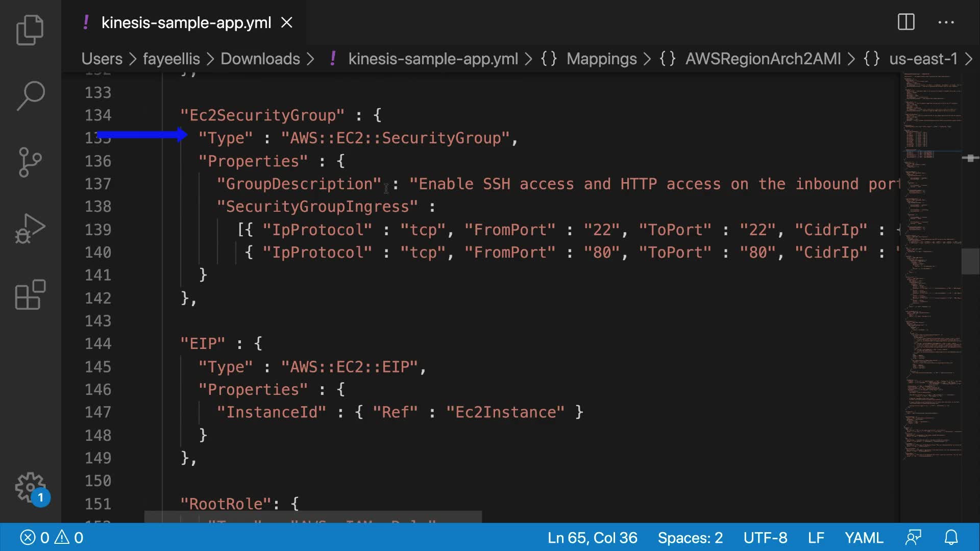Viewport: 980px width, 551px height.
Task: Click the feedback icon in status bar
Action: 913,537
